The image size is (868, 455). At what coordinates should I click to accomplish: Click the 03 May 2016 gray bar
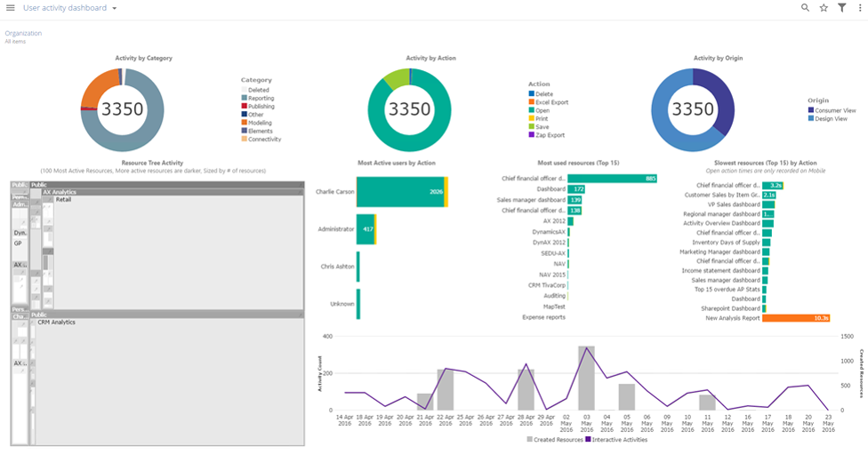pyautogui.click(x=586, y=379)
